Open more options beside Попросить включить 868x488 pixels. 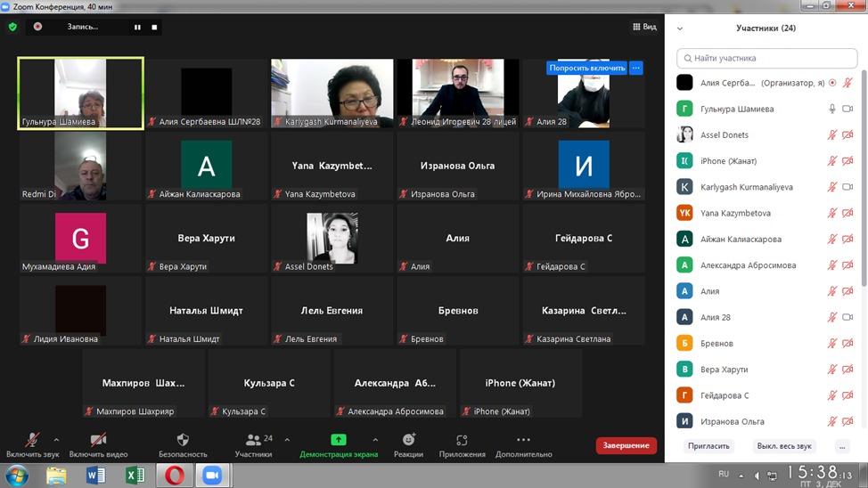(635, 68)
